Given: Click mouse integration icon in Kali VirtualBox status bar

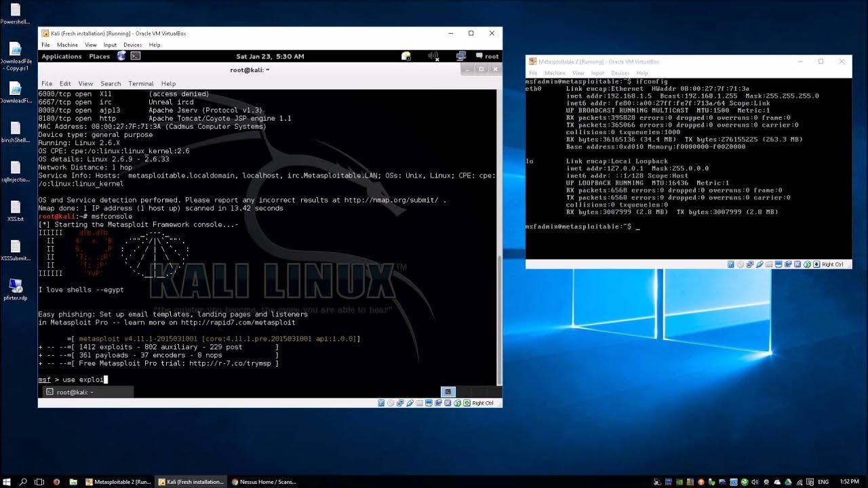Looking at the screenshot, I should [457, 403].
